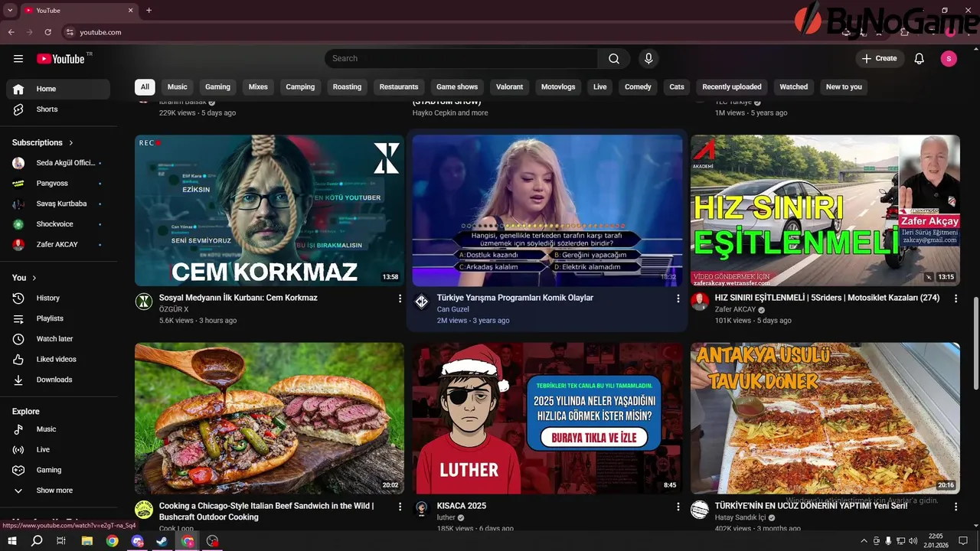This screenshot has height=551, width=980.
Task: Open the browser tab search dropdown
Action: [10, 11]
